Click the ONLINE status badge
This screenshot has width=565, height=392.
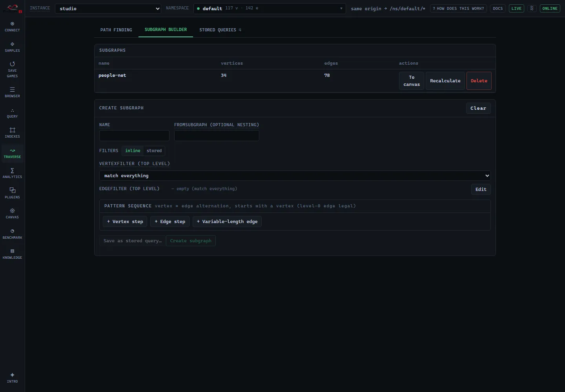(x=550, y=8)
